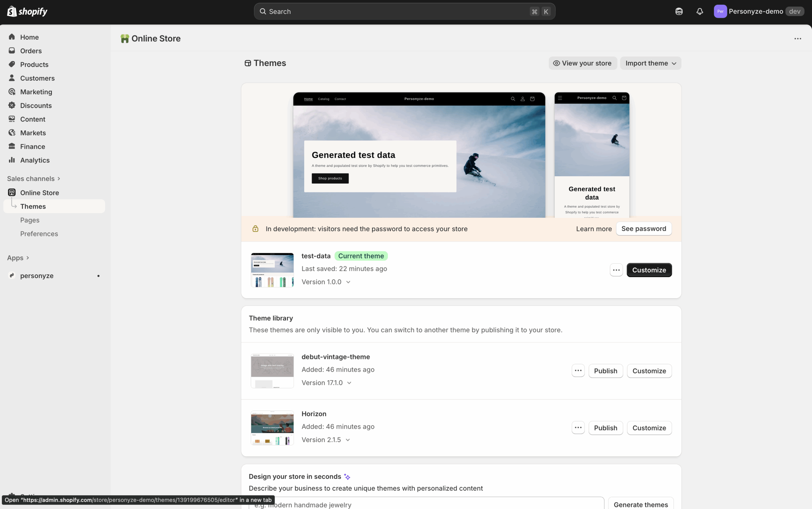
Task: Focus the top Search field
Action: click(404, 11)
